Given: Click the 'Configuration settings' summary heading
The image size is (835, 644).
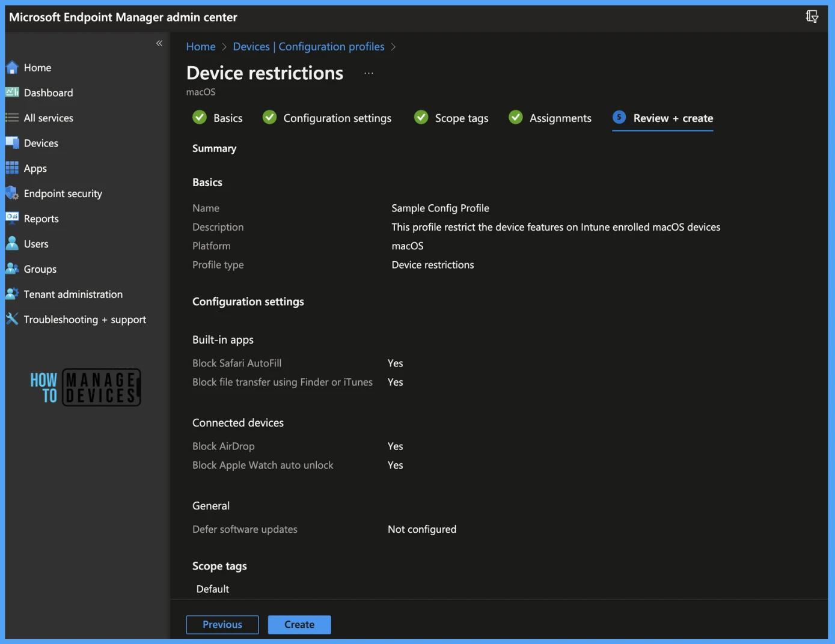Looking at the screenshot, I should tap(248, 302).
